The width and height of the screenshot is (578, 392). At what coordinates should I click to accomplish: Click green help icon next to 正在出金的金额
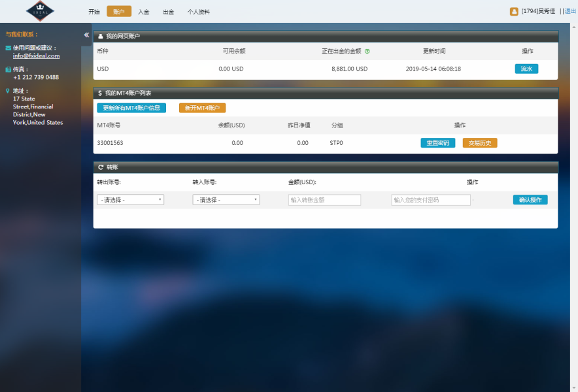(367, 51)
